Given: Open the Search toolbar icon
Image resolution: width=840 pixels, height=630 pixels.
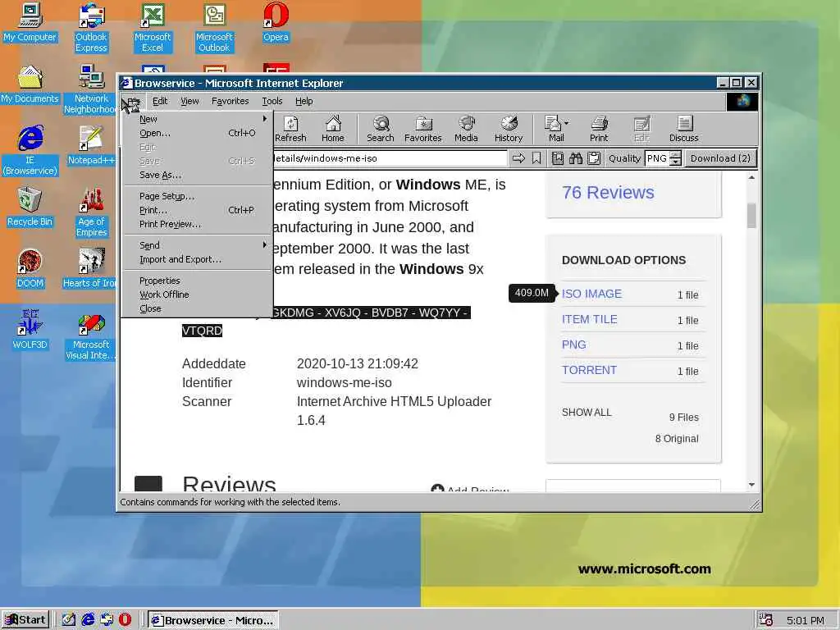Looking at the screenshot, I should coord(381,129).
